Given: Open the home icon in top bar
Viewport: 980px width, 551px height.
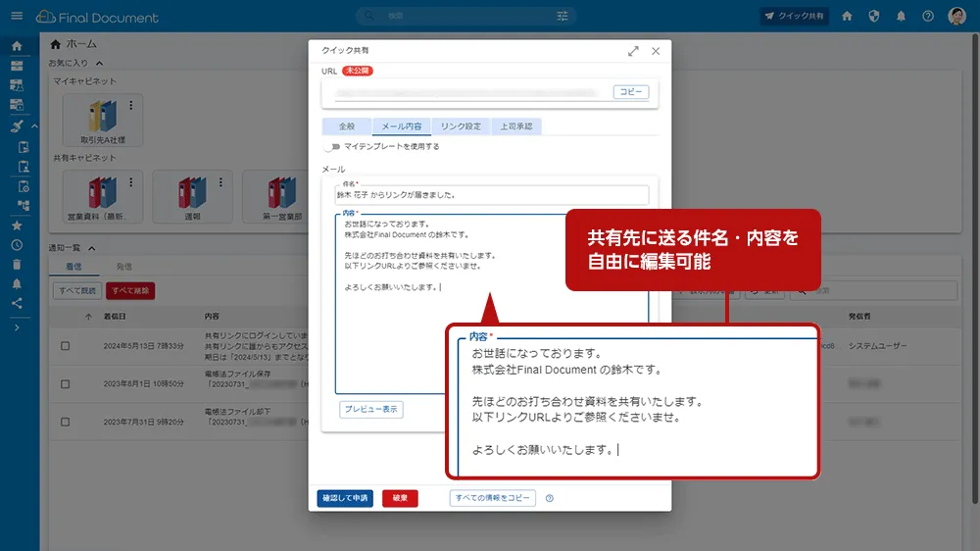Looking at the screenshot, I should [x=847, y=17].
